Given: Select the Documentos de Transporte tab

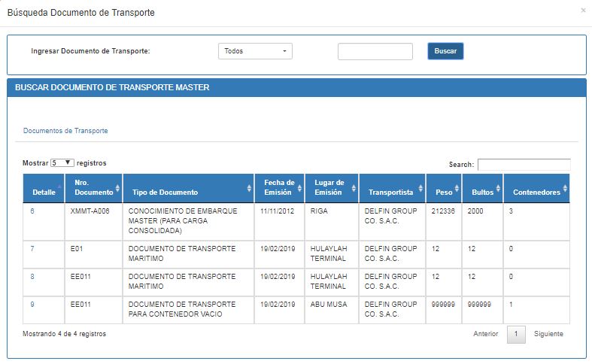Looking at the screenshot, I should 65,131.
